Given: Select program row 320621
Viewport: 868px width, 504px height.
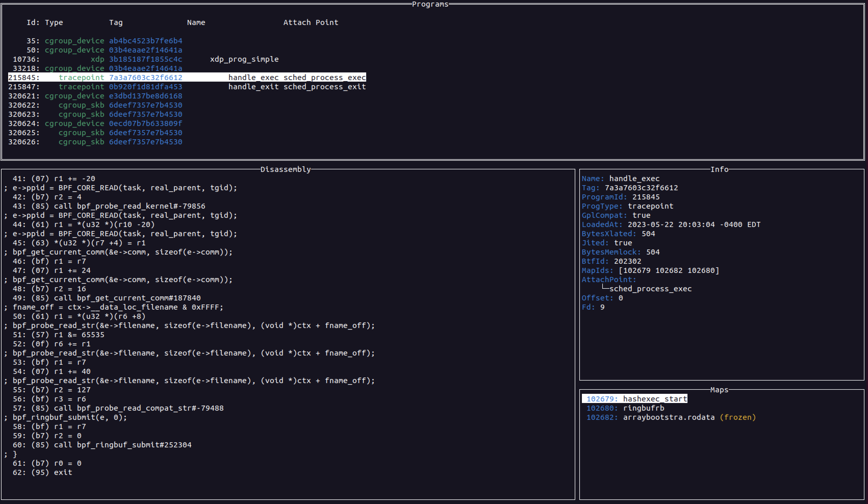Looking at the screenshot, I should (95, 96).
